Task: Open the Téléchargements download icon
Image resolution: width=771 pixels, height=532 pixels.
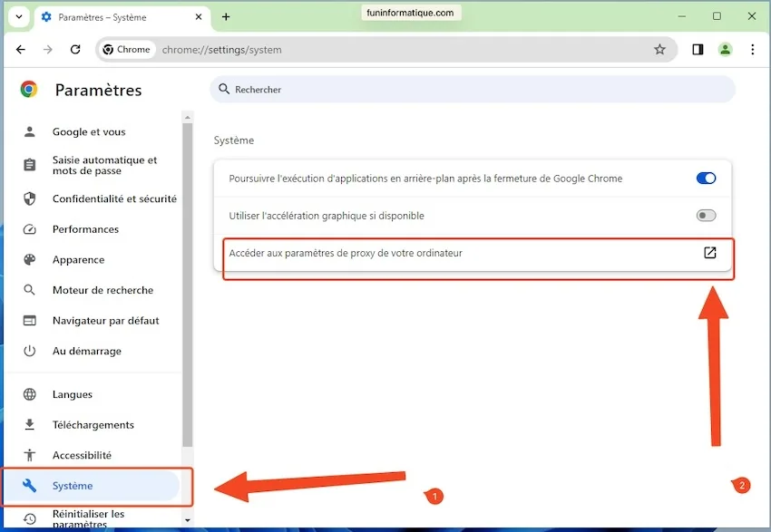Action: (30, 424)
